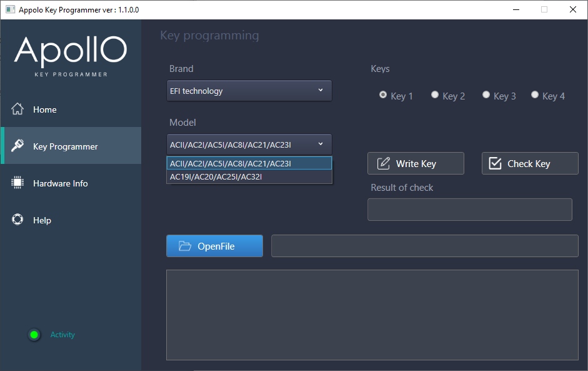Open Key Programmer sidebar section
Screen dimensions: 588x371
coord(71,146)
